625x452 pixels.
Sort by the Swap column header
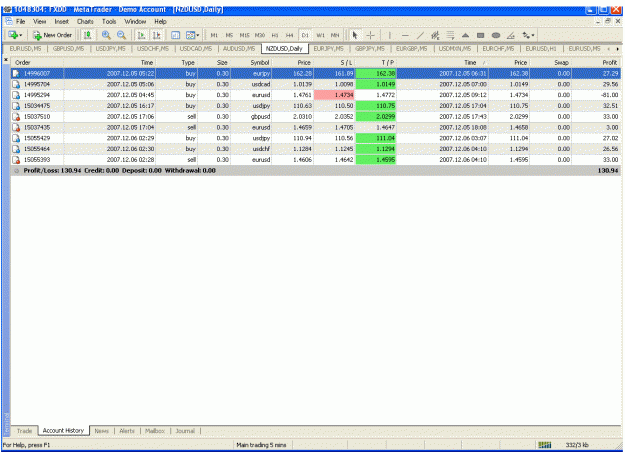click(551, 63)
